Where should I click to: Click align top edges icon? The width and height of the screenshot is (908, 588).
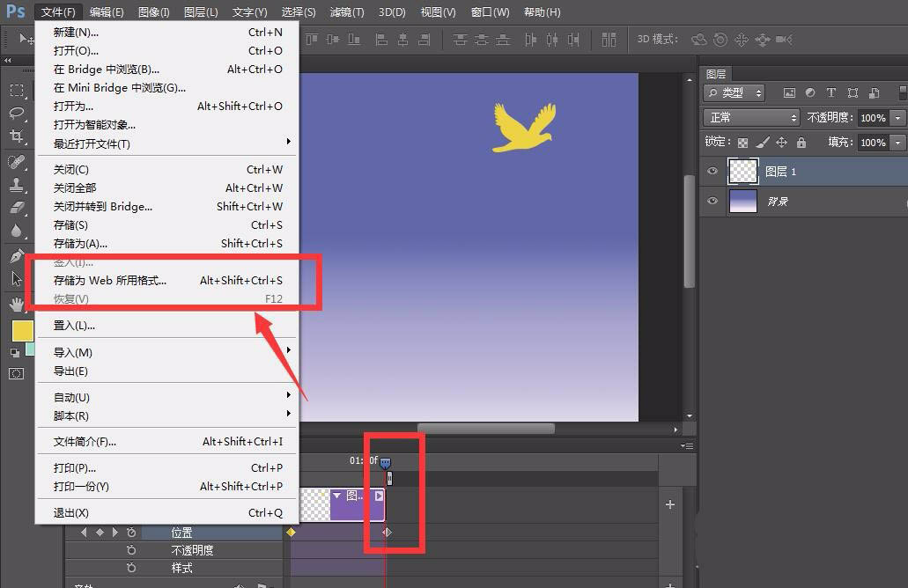point(312,40)
